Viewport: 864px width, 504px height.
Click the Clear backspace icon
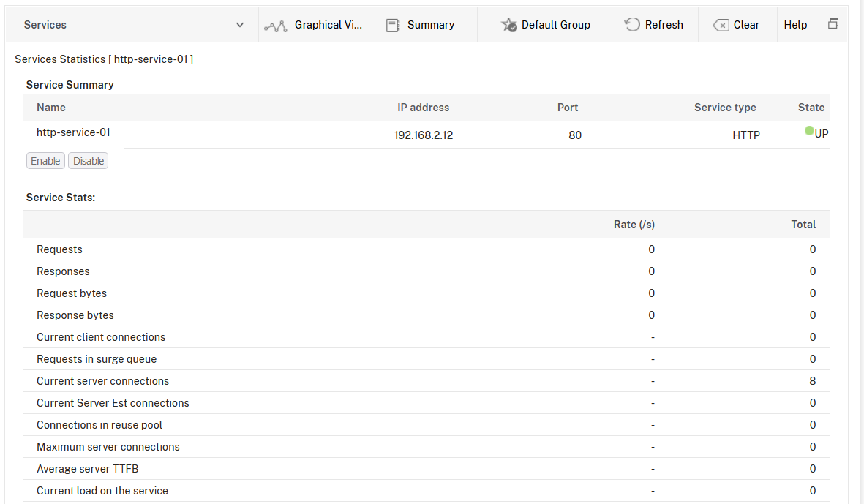coord(721,26)
